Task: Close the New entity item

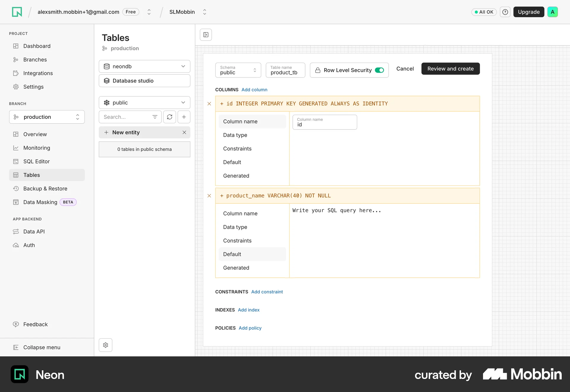Action: click(184, 132)
